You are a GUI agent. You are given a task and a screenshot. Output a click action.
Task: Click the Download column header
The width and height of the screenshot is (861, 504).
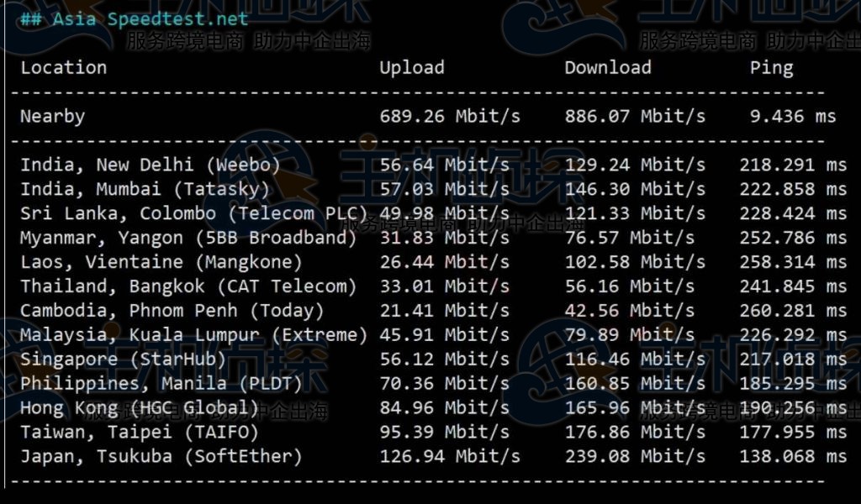pos(608,68)
